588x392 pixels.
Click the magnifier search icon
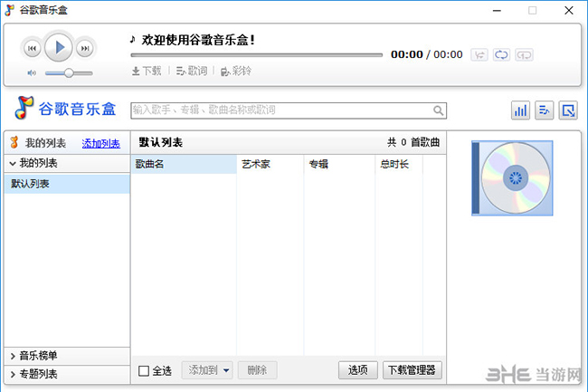(438, 110)
